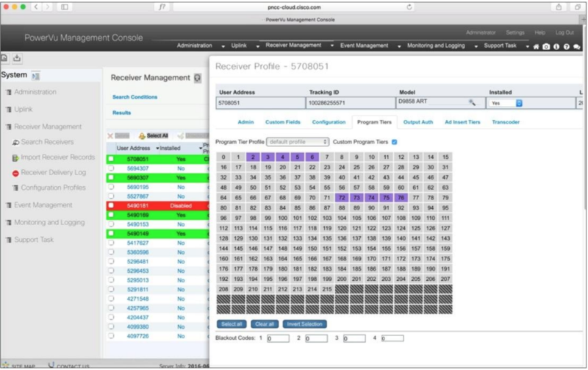Image resolution: width=588 pixels, height=370 pixels.
Task: Click the Invert Selection button
Action: [304, 324]
